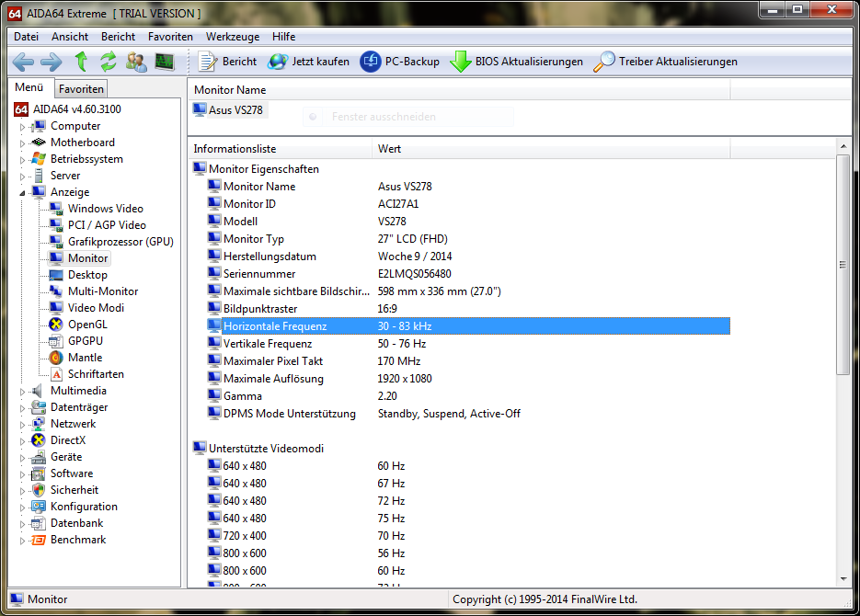Open the Bericht menu
This screenshot has height=616, width=860.
(118, 37)
